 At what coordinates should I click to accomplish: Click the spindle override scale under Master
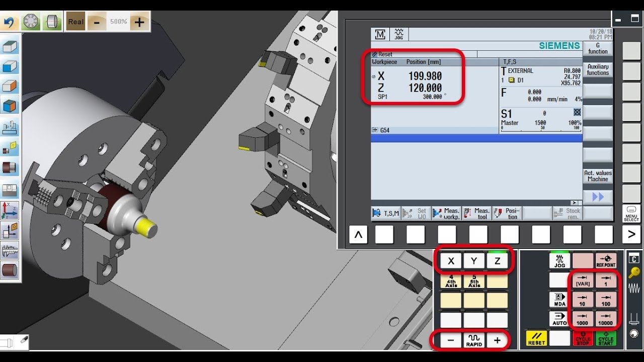(x=541, y=129)
